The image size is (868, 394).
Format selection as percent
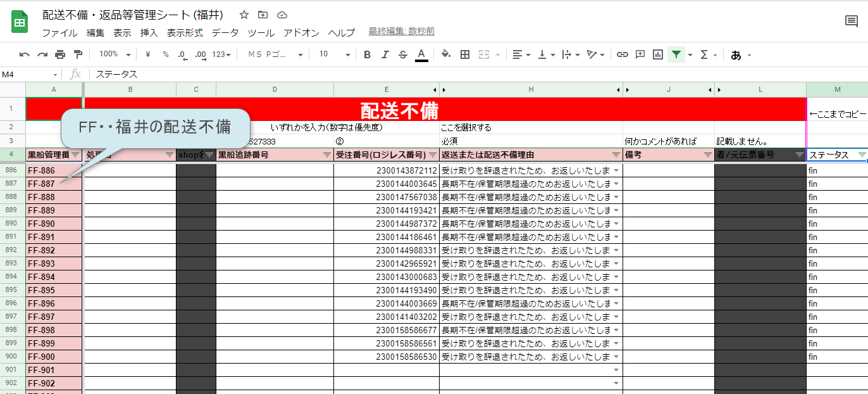pyautogui.click(x=166, y=54)
